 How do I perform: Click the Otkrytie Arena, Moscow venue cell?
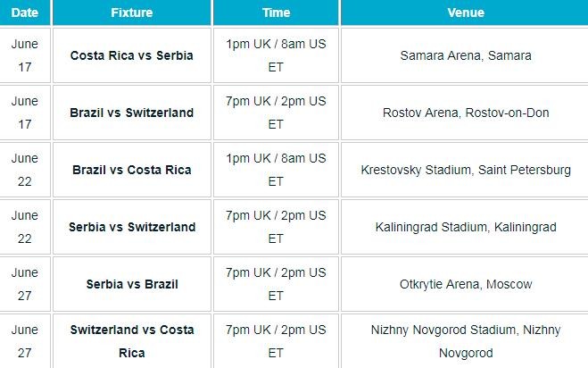coord(465,284)
